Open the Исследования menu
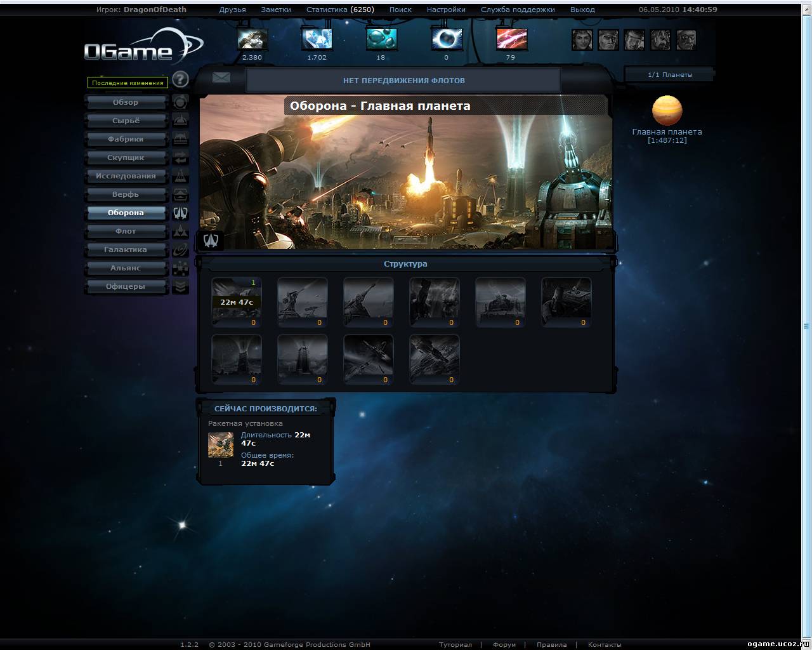 tap(126, 176)
